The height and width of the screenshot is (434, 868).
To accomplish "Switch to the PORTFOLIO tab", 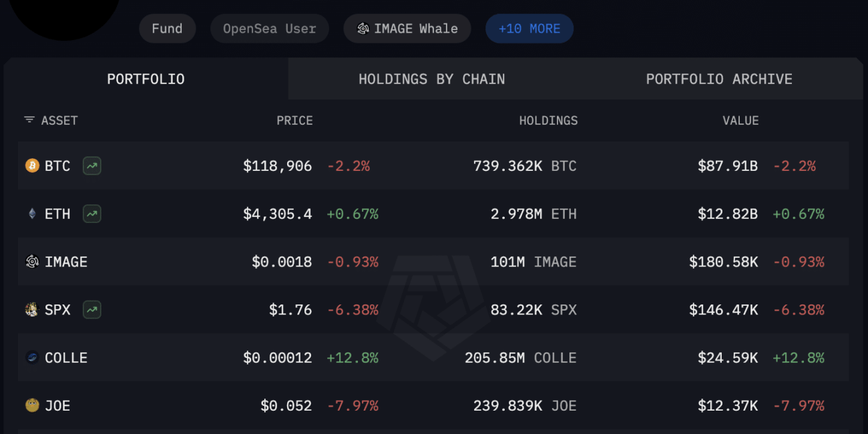I will point(146,79).
